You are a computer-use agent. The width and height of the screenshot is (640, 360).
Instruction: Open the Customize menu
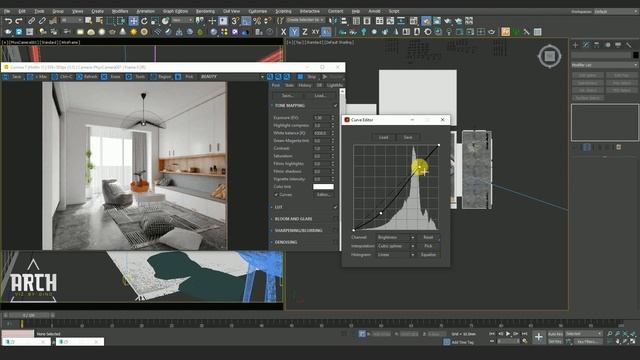pos(258,11)
